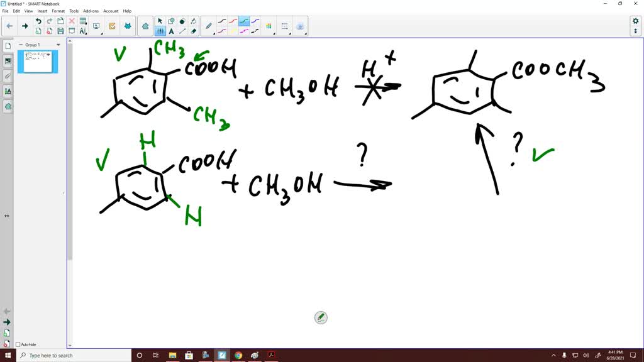The image size is (644, 362).
Task: Open the Page Sorter sidebar icon
Action: point(8,45)
